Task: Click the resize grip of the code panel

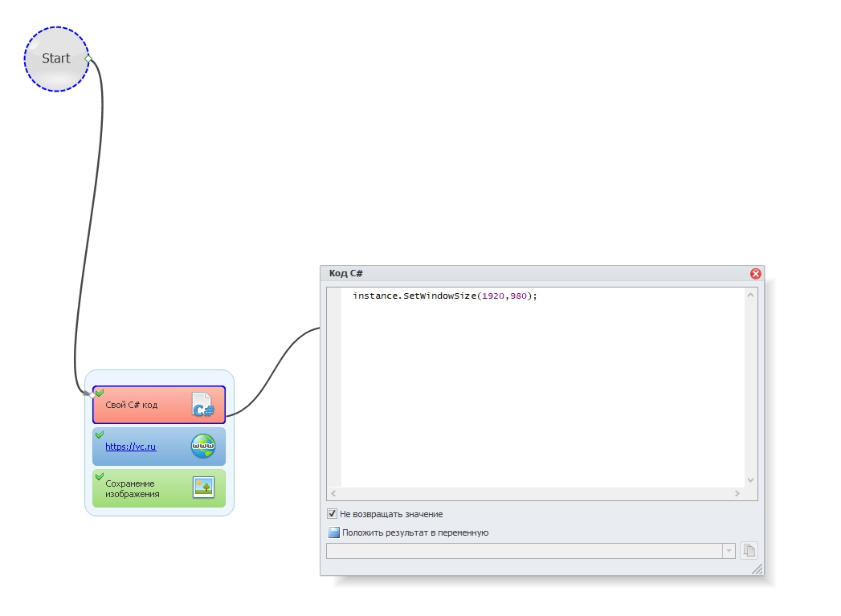Action: pos(757,569)
